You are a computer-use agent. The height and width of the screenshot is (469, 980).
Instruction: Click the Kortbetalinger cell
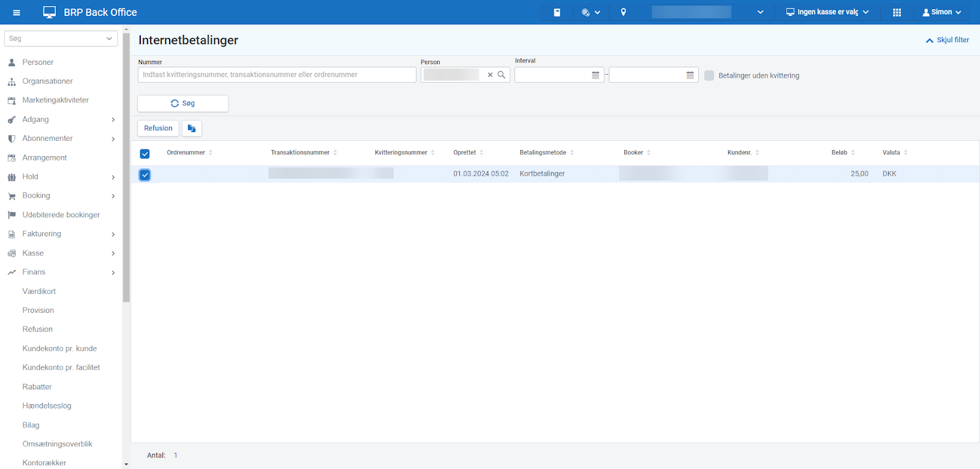pyautogui.click(x=542, y=174)
